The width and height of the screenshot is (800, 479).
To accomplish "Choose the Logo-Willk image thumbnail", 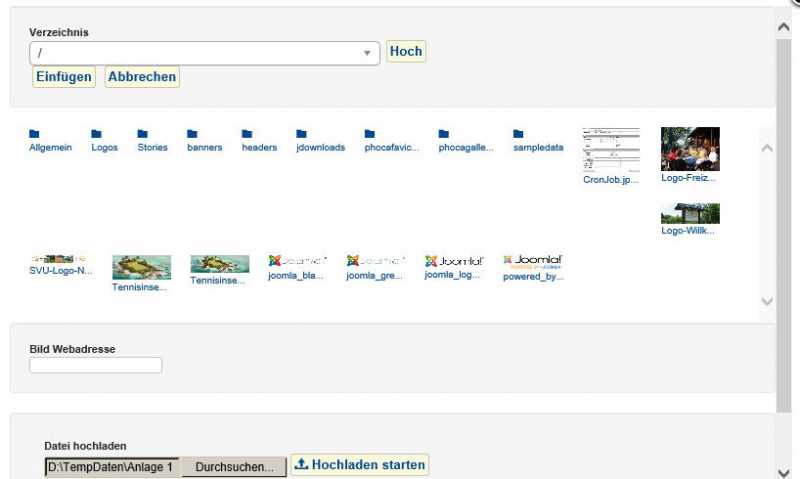I will pos(690,213).
